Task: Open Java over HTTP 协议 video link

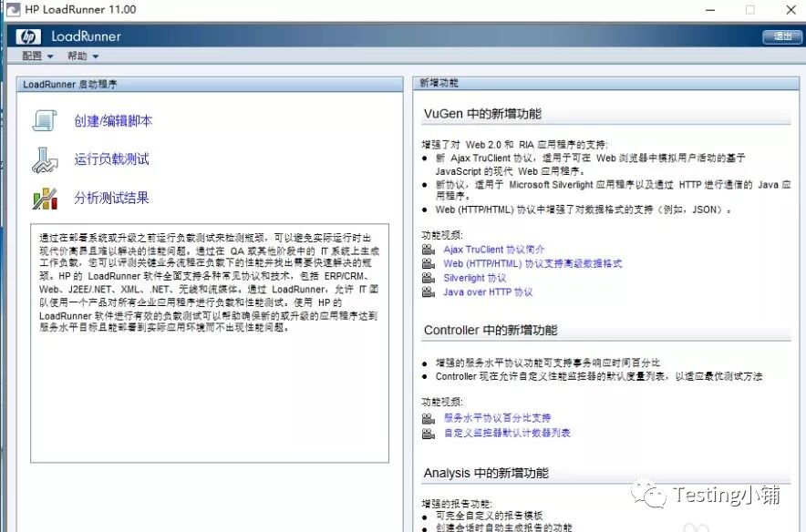Action: click(x=488, y=292)
